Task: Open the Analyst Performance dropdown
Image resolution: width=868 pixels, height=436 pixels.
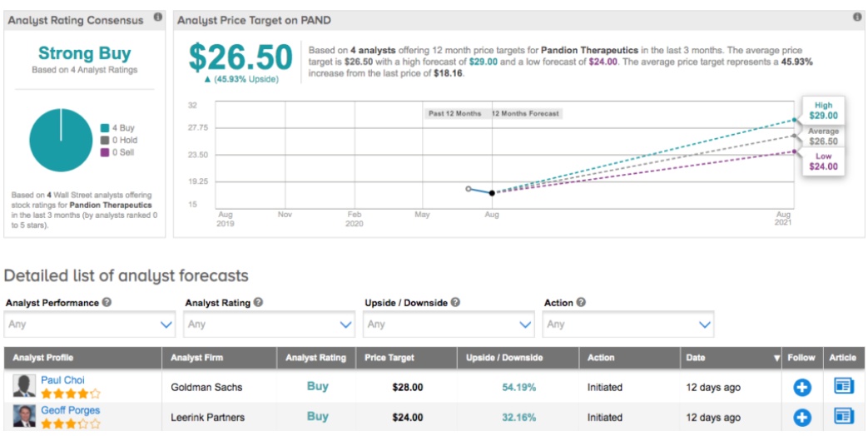Action: (90, 324)
